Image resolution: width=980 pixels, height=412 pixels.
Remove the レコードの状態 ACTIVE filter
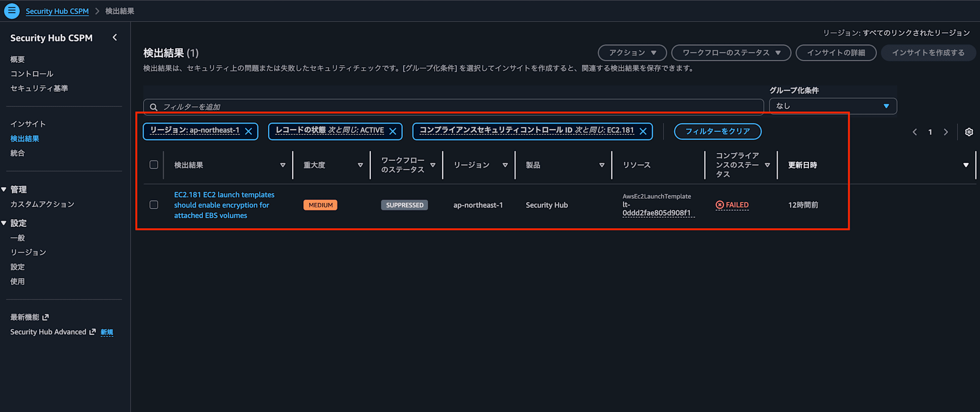(x=392, y=131)
